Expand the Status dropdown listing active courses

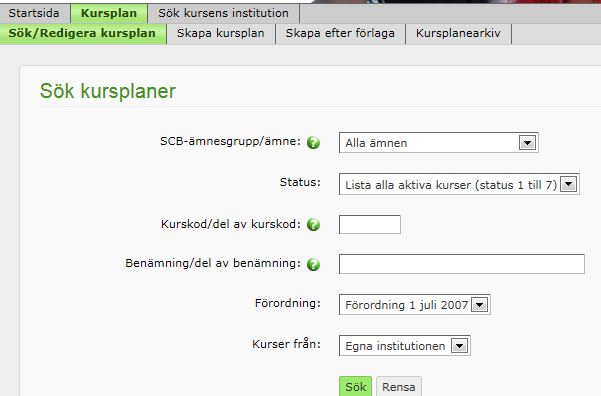[x=459, y=184]
